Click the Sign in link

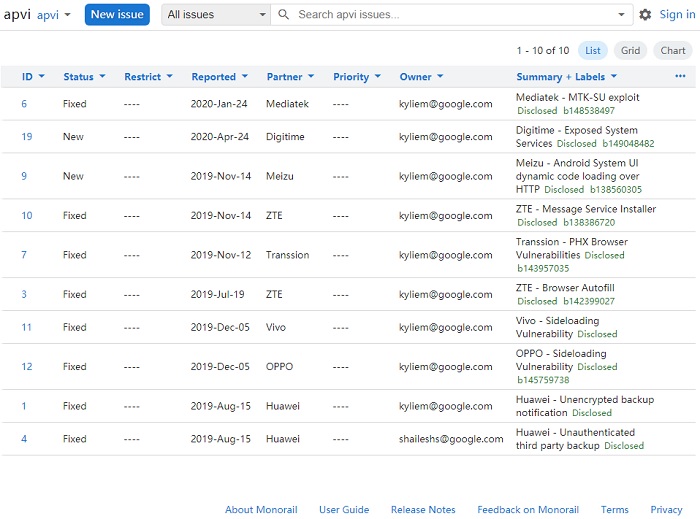tap(677, 15)
